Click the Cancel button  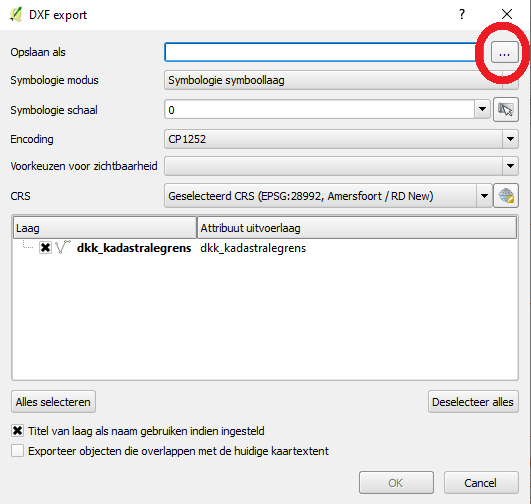[x=481, y=483]
